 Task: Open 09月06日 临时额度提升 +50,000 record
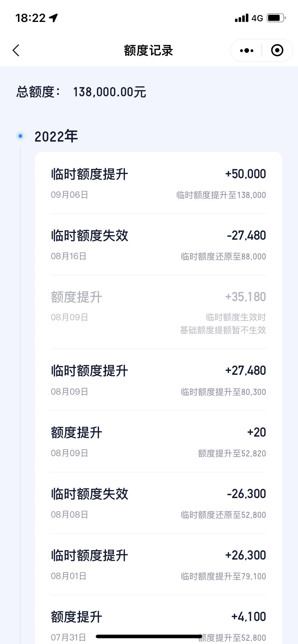[x=158, y=184]
